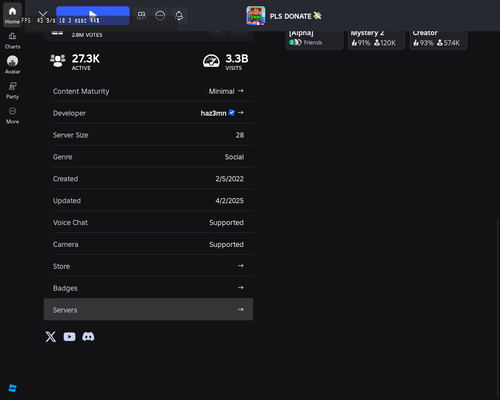The width and height of the screenshot is (500, 400).
Task: Click the Roblox logo in sidebar corner
Action: (x=12, y=388)
